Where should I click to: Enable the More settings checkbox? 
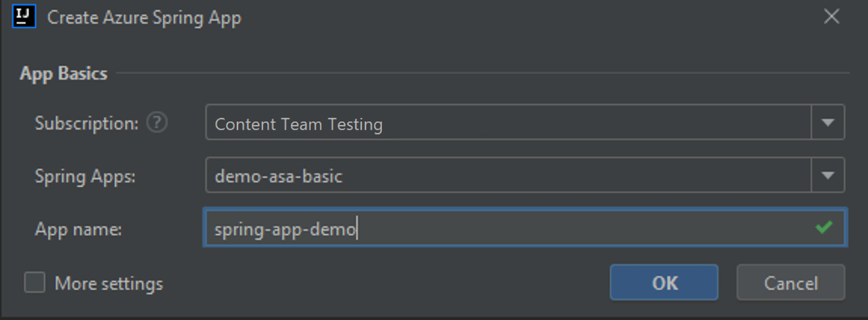(35, 282)
